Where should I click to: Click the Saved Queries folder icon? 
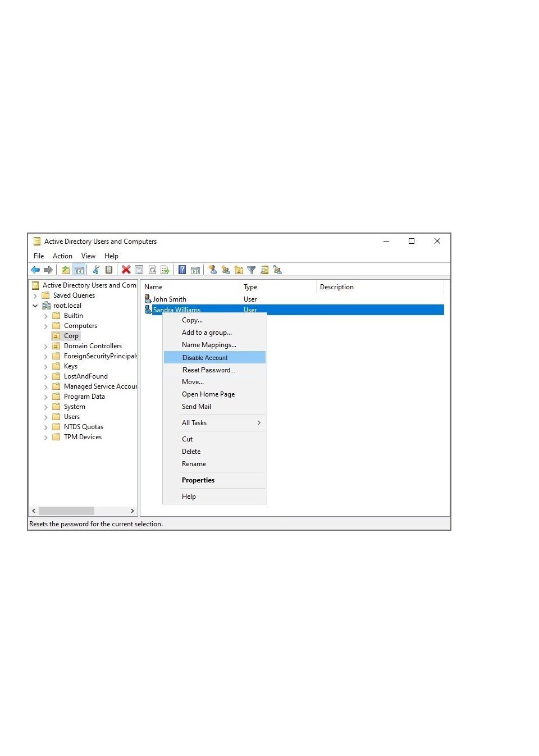(x=45, y=295)
